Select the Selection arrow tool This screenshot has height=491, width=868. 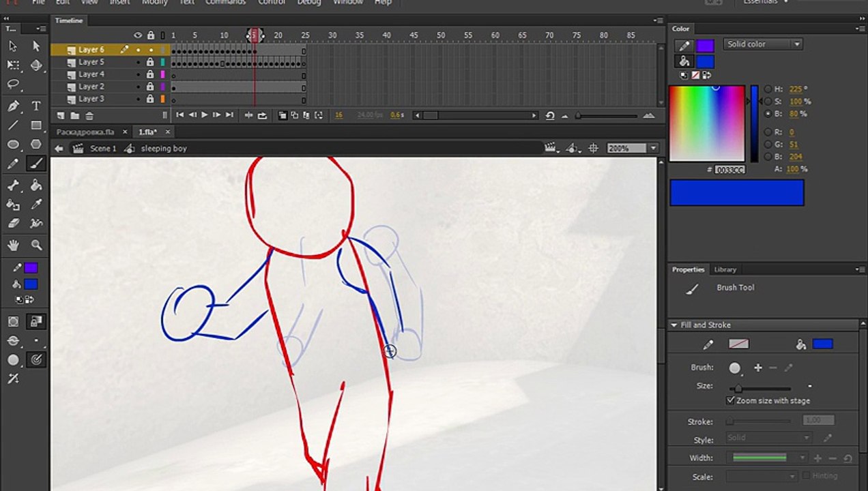[x=13, y=46]
